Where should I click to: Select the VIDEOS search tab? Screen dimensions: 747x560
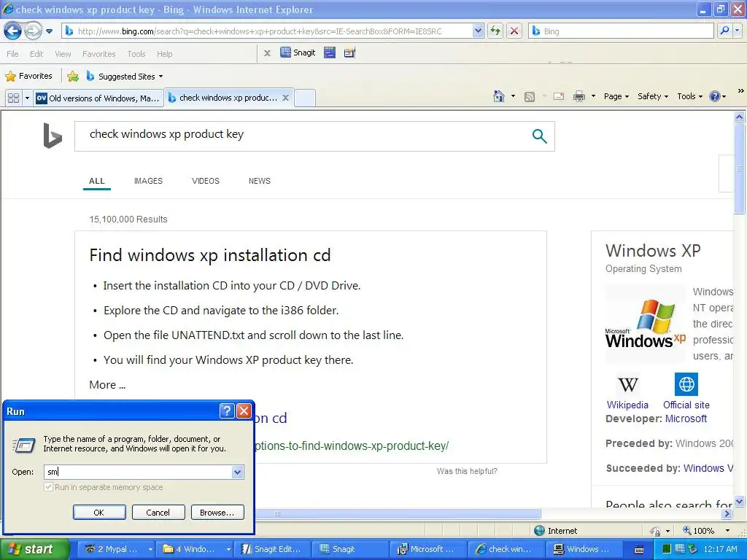205,181
